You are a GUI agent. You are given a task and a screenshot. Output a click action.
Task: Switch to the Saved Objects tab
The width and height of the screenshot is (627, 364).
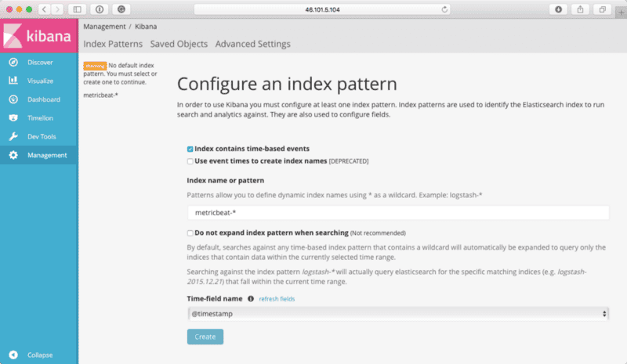click(179, 44)
